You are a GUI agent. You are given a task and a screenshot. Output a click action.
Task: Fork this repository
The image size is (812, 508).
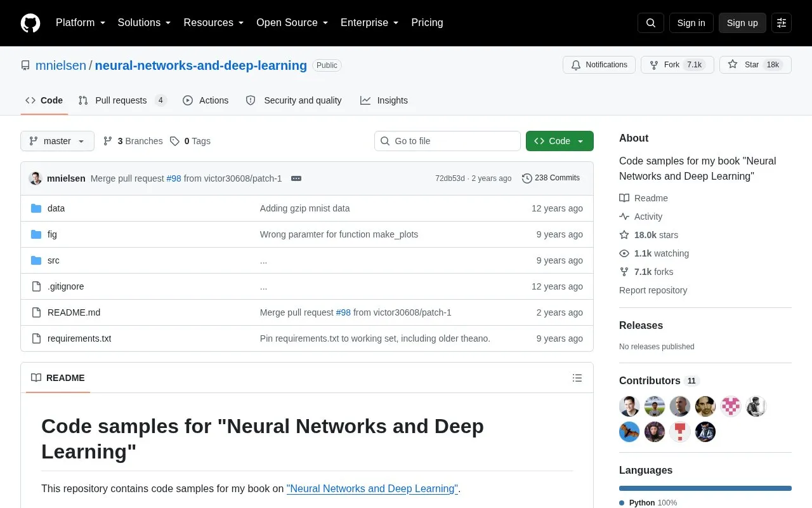[678, 65]
